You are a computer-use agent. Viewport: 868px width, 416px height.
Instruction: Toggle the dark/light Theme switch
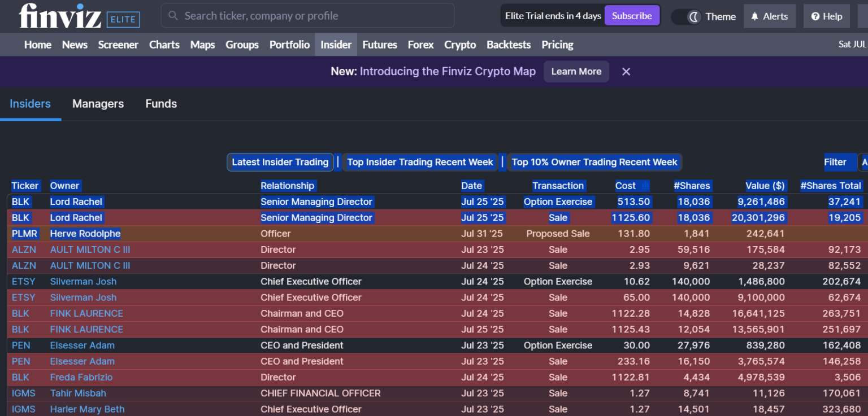[x=686, y=17]
